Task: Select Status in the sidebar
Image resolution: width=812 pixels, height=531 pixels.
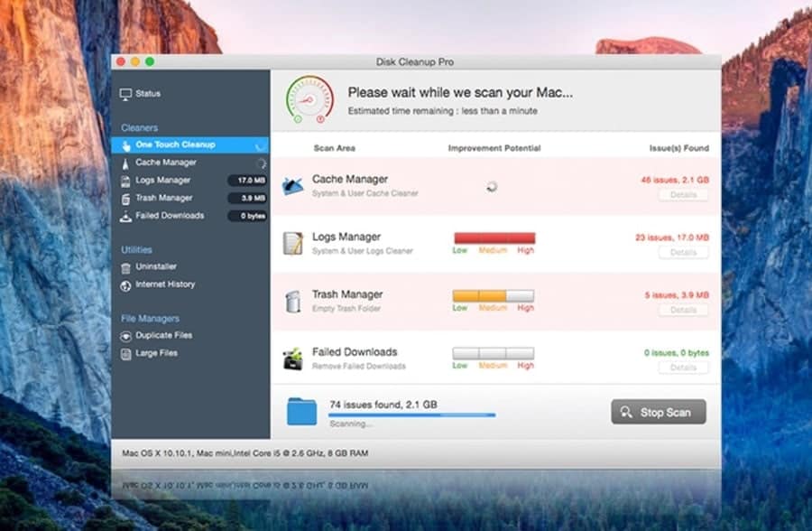Action: [148, 93]
